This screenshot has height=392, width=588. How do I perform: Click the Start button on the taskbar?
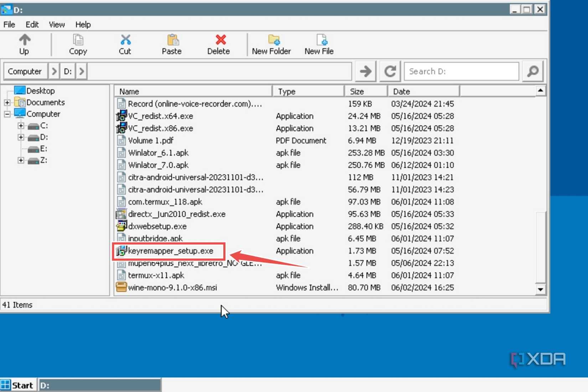pyautogui.click(x=19, y=385)
